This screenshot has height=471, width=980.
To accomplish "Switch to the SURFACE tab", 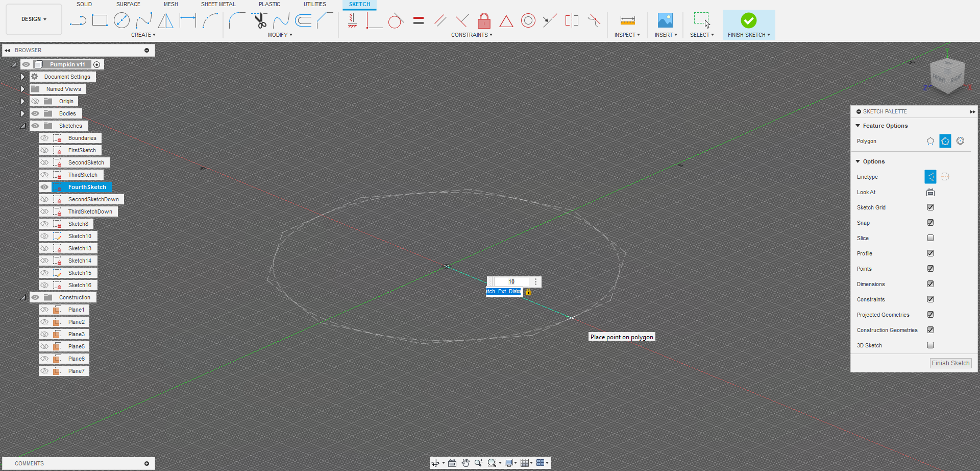I will tap(128, 4).
